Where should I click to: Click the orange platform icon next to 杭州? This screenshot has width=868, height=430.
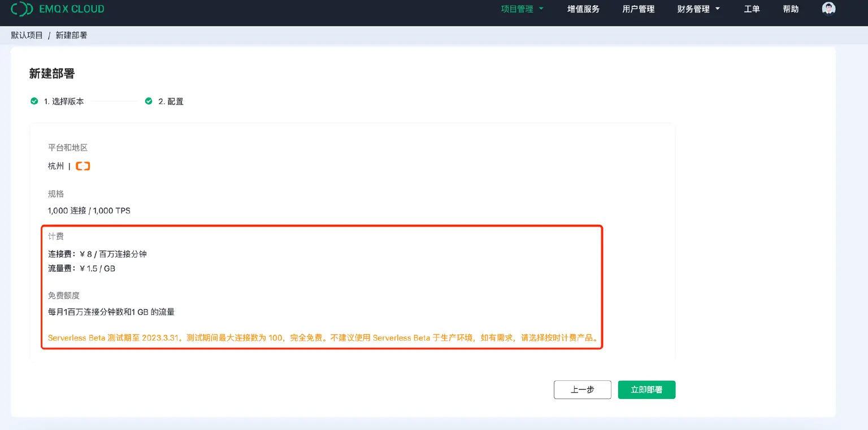pos(83,166)
